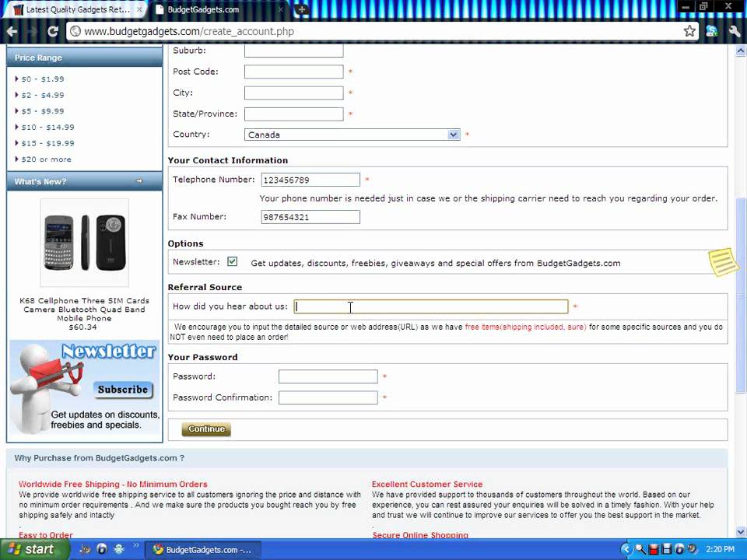Click the Continue button

click(206, 429)
